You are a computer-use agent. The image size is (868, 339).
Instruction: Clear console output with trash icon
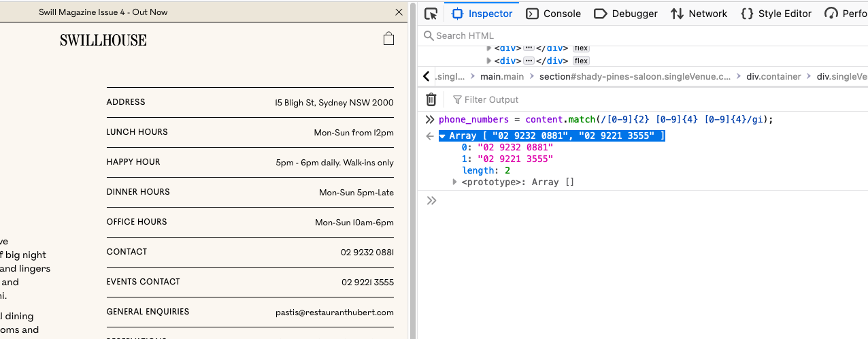[x=431, y=99]
